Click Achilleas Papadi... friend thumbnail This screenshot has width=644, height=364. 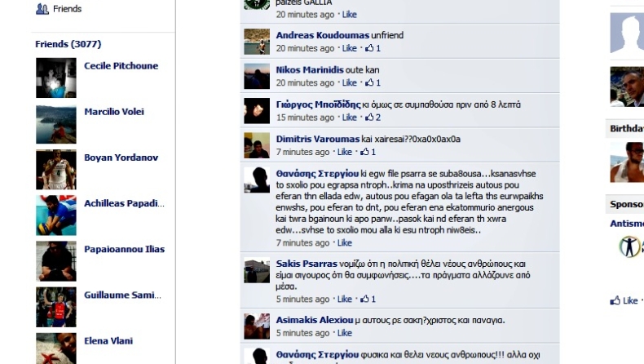pos(56,215)
